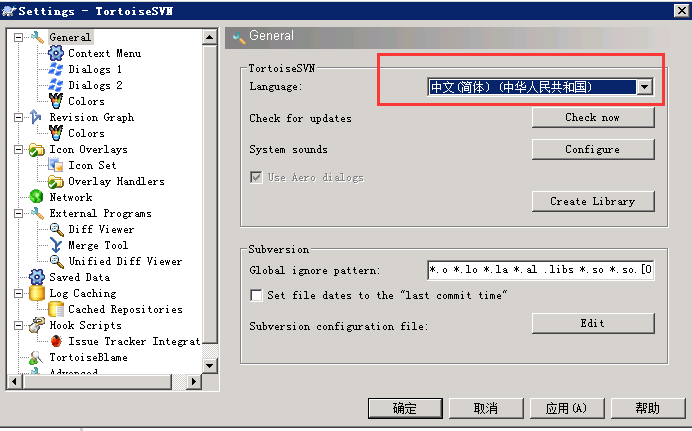Click the Context Menu gear icon
Viewport: 692px width, 431px height.
pyautogui.click(x=56, y=53)
